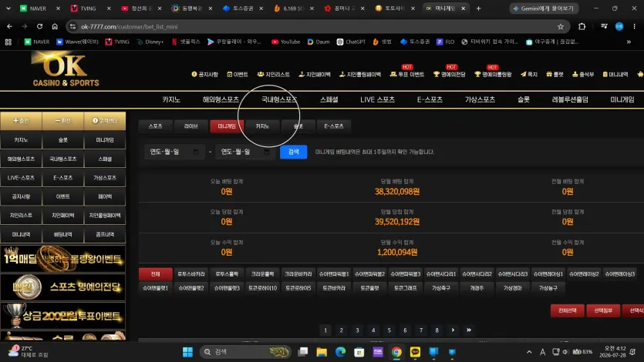The width and height of the screenshot is (644, 362).
Task: Open the browser home page icon
Action: pos(55,26)
